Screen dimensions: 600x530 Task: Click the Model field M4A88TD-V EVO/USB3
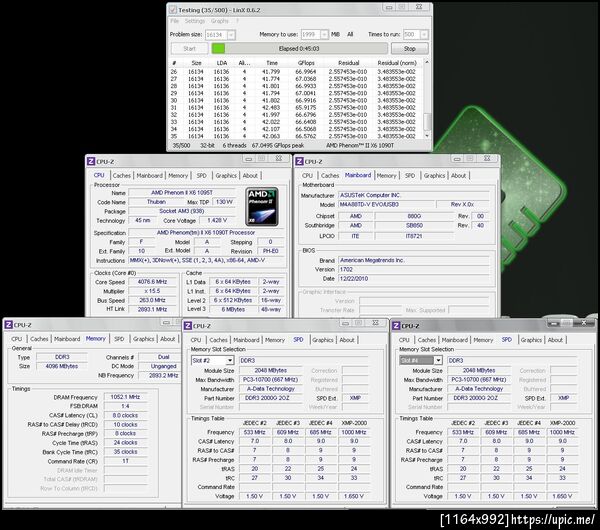(386, 205)
